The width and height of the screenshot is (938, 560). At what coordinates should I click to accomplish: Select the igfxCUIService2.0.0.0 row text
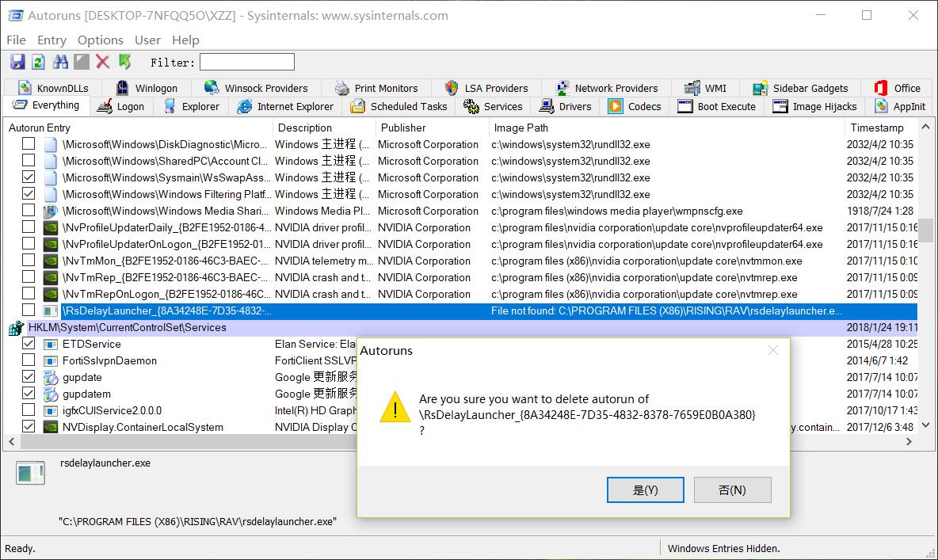coord(112,411)
